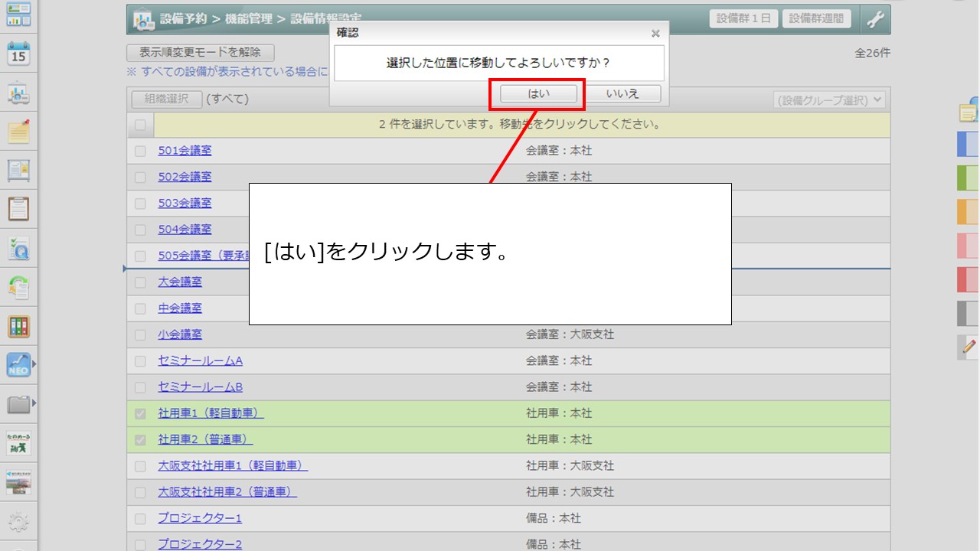Close the 確認 dialog with X
This screenshot has height=551, width=980.
tap(655, 34)
